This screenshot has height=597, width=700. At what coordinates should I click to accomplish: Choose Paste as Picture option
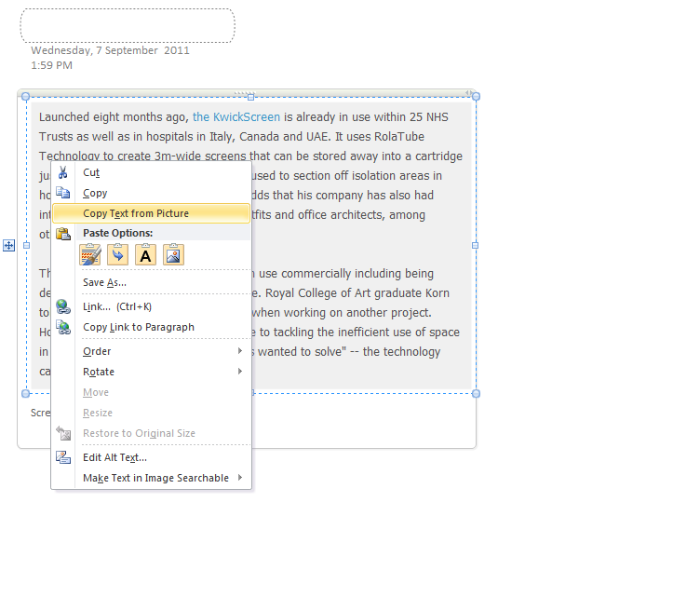(173, 254)
